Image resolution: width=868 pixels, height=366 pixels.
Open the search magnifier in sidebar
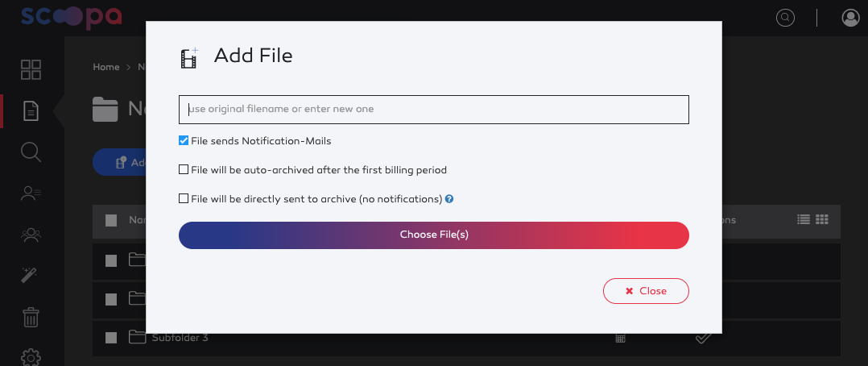point(31,152)
